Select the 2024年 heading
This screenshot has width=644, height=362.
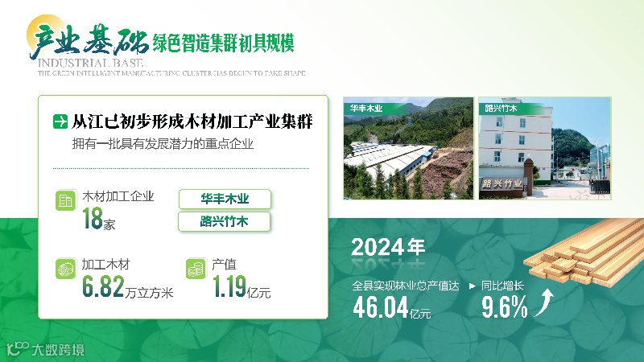click(388, 247)
